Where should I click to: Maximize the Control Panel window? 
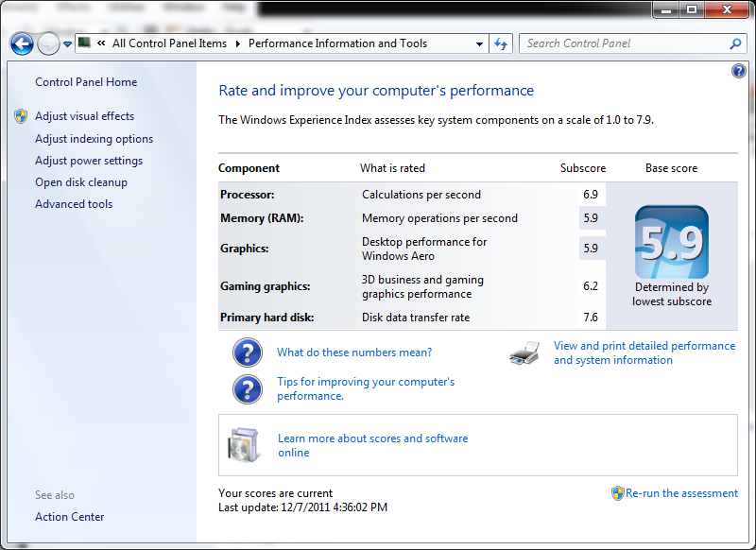click(x=692, y=9)
